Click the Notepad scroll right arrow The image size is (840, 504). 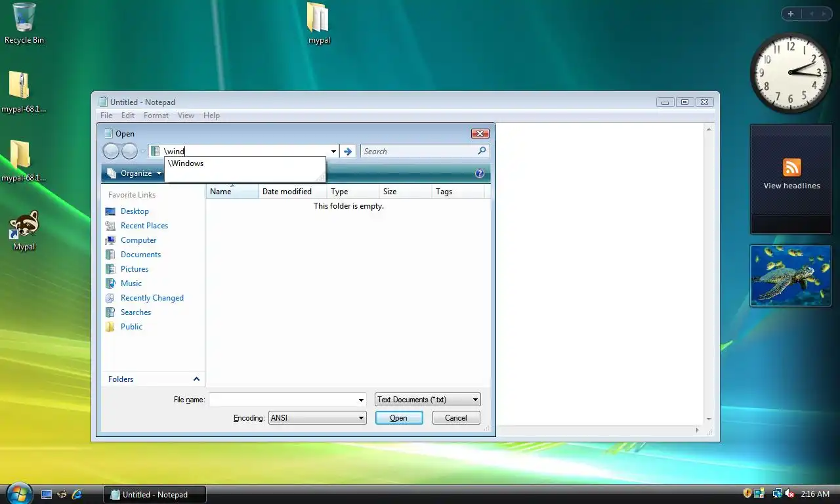697,430
